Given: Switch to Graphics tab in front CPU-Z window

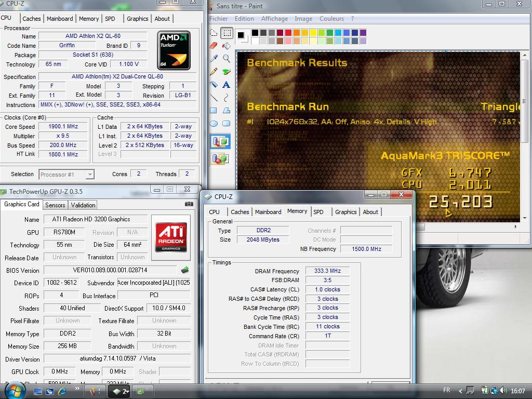Looking at the screenshot, I should [x=345, y=212].
